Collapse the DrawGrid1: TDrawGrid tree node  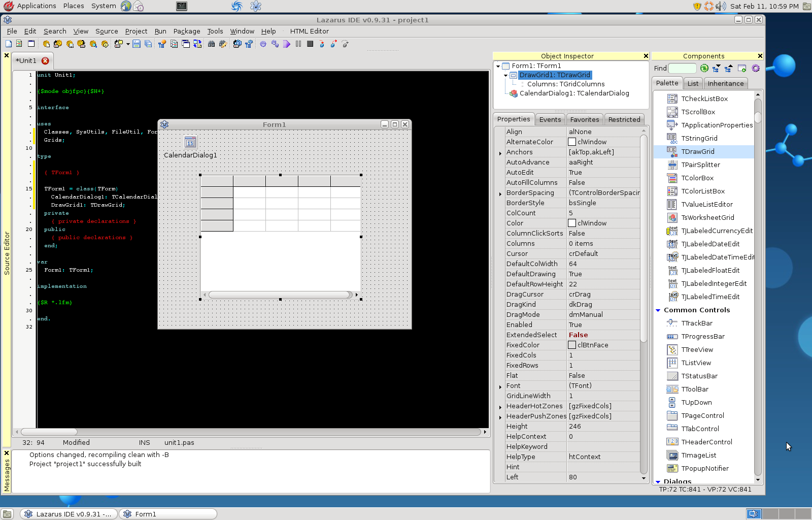point(506,75)
